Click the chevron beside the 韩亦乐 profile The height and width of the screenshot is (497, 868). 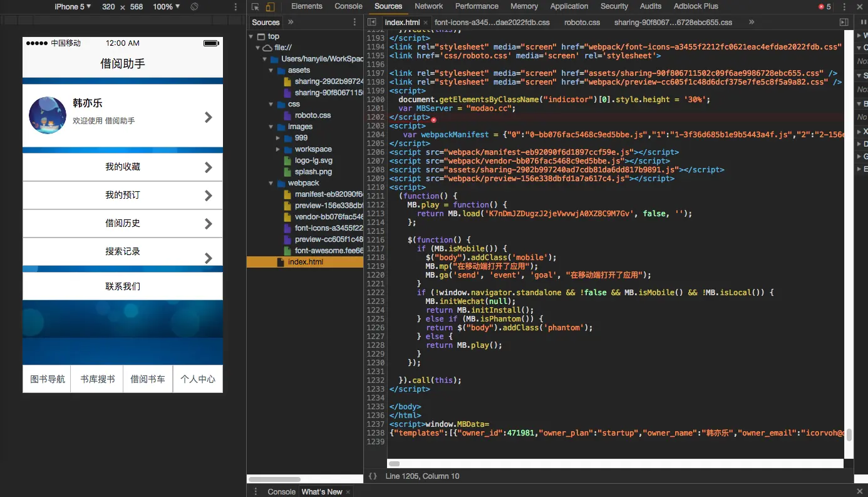[209, 117]
